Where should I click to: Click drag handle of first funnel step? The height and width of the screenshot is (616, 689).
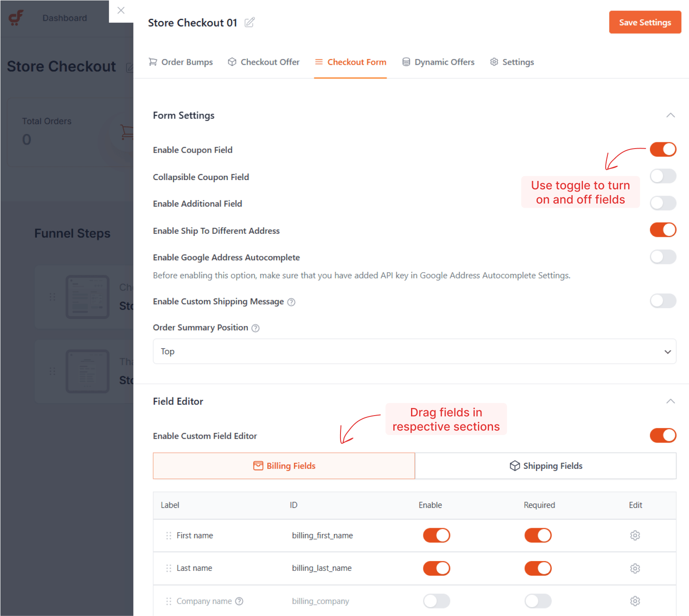(x=52, y=297)
